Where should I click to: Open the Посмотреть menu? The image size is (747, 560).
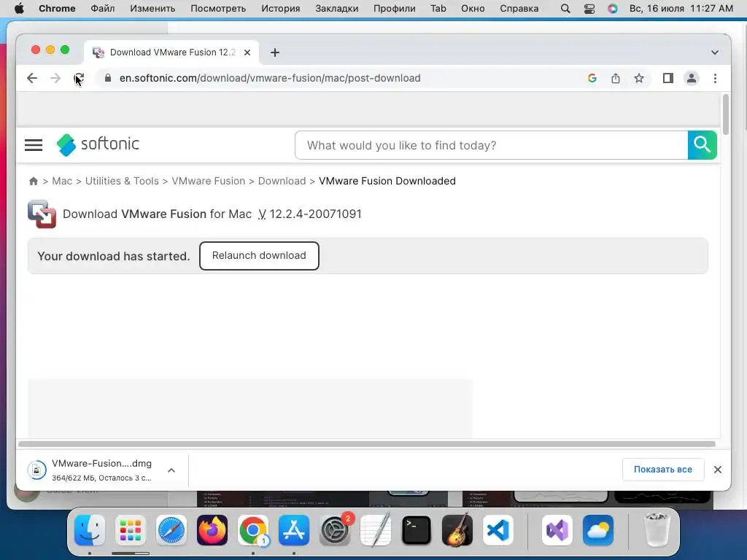(x=218, y=9)
